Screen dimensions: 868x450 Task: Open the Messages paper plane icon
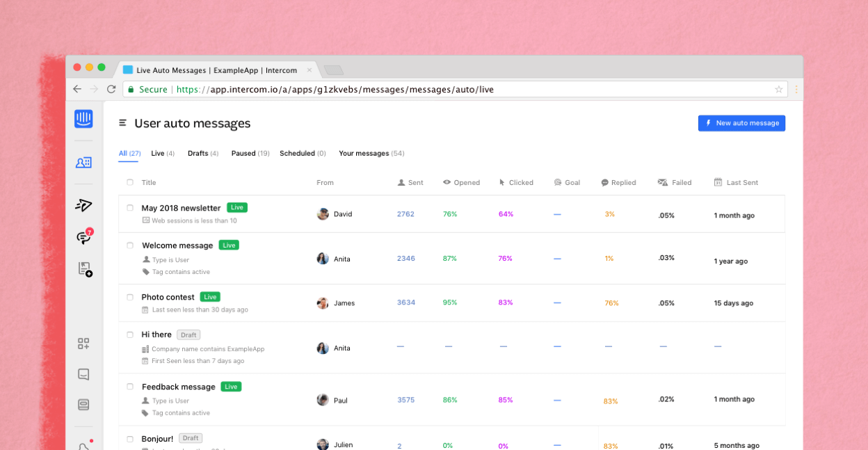click(x=83, y=205)
